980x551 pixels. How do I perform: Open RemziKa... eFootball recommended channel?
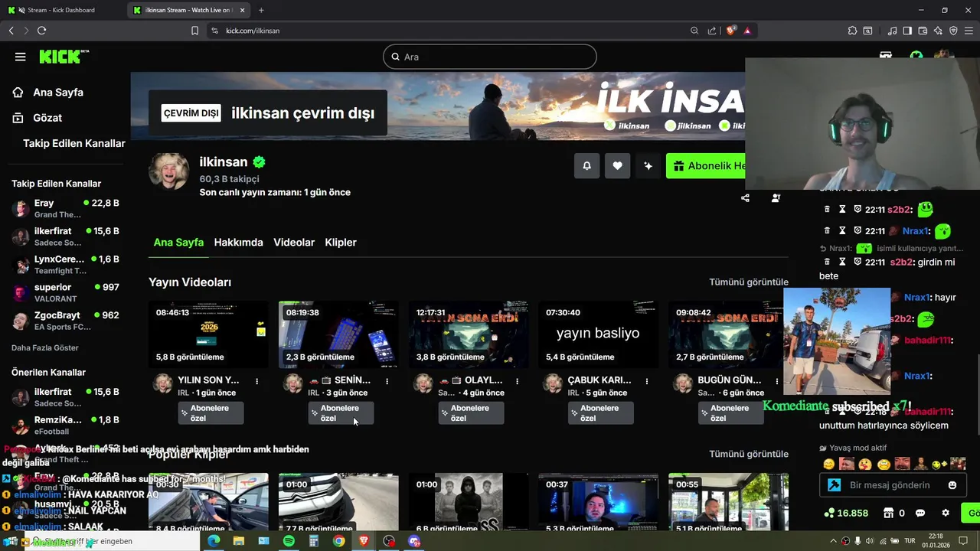click(66, 425)
